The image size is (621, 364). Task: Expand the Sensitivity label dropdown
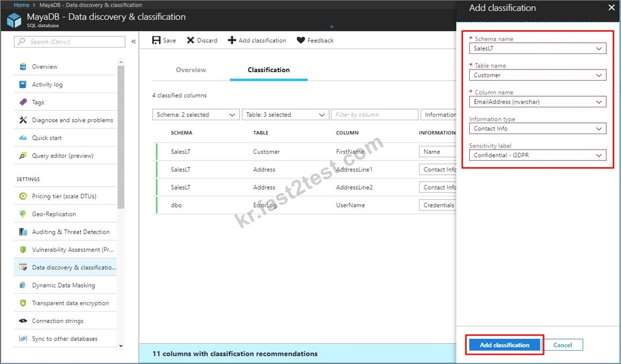pyautogui.click(x=538, y=155)
